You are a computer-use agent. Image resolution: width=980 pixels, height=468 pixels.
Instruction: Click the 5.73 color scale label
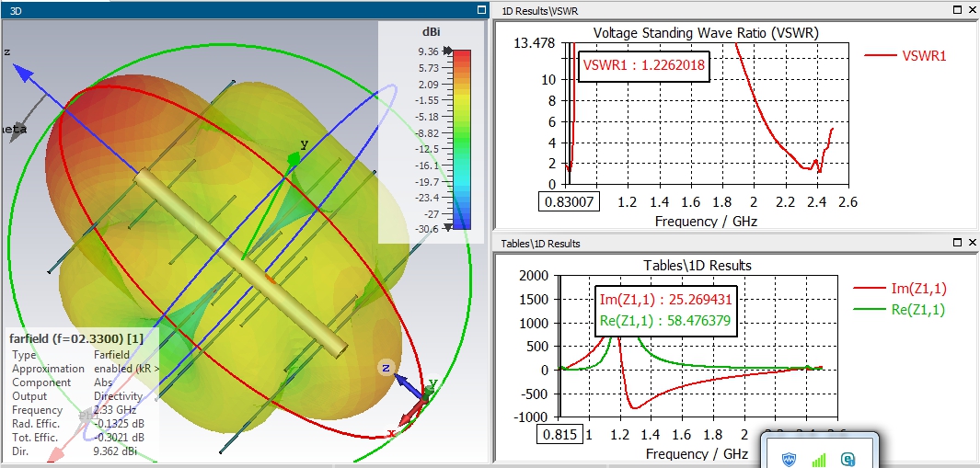(x=430, y=67)
